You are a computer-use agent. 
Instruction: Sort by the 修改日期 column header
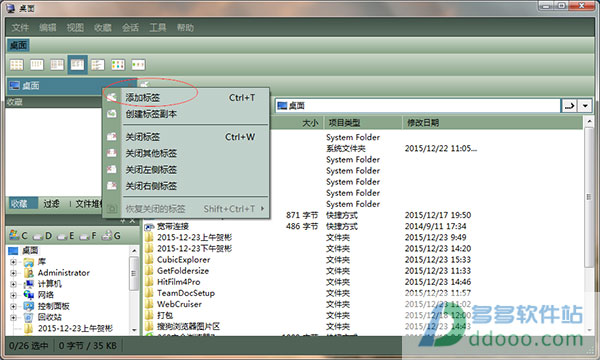423,123
